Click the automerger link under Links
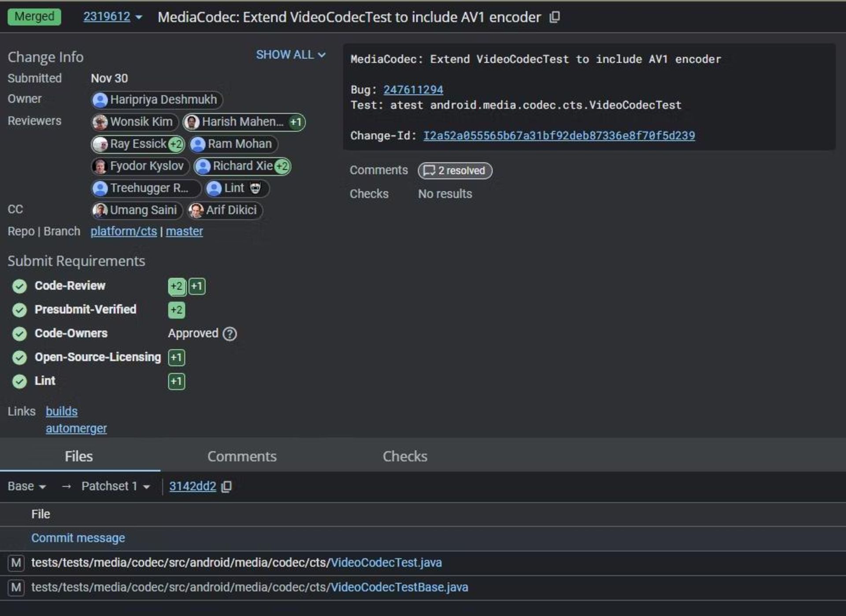 tap(77, 428)
